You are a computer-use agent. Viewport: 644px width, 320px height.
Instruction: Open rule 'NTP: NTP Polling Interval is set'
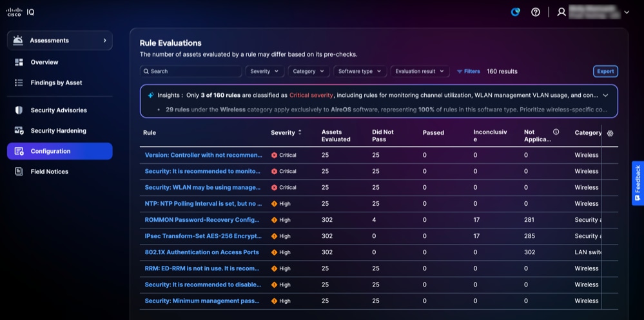[x=203, y=204]
